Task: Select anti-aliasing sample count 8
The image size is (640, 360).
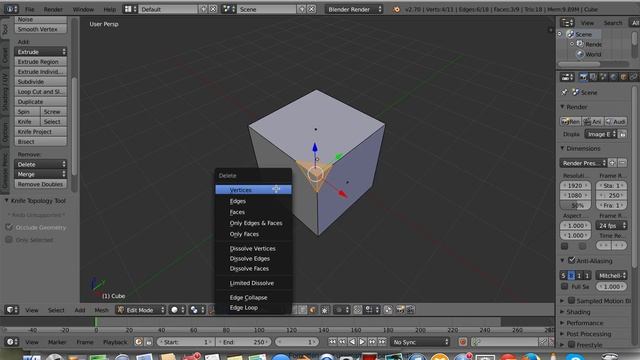Action: tap(571, 276)
